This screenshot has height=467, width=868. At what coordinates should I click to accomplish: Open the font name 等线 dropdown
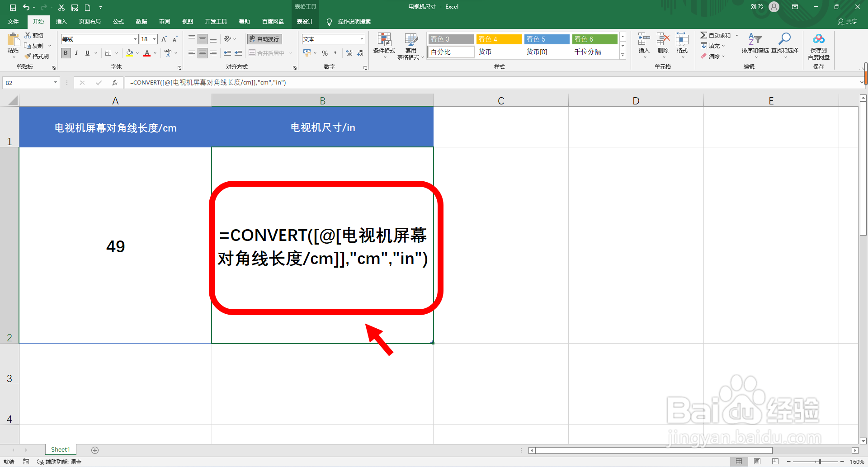click(x=135, y=39)
